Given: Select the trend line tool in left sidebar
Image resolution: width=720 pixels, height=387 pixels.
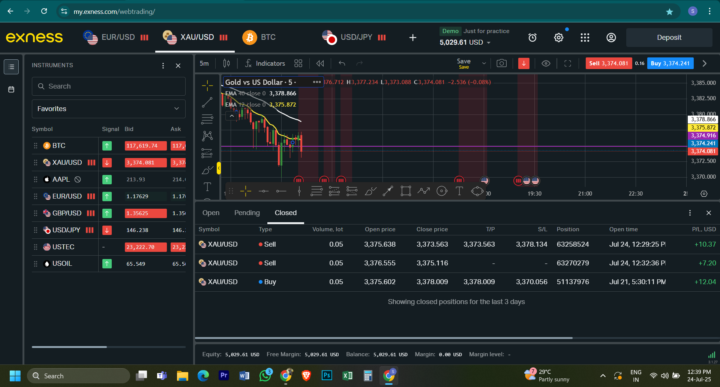Looking at the screenshot, I should [x=207, y=102].
